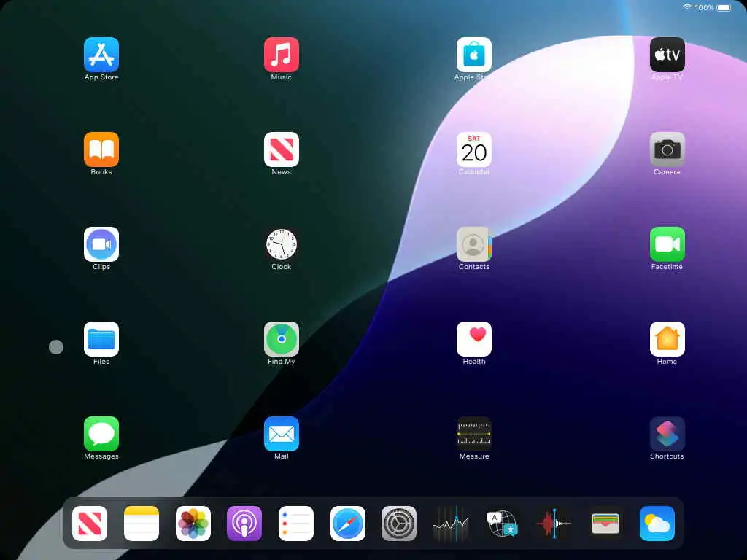The width and height of the screenshot is (747, 560).
Task: Launch Podcasts from the dock
Action: [244, 524]
